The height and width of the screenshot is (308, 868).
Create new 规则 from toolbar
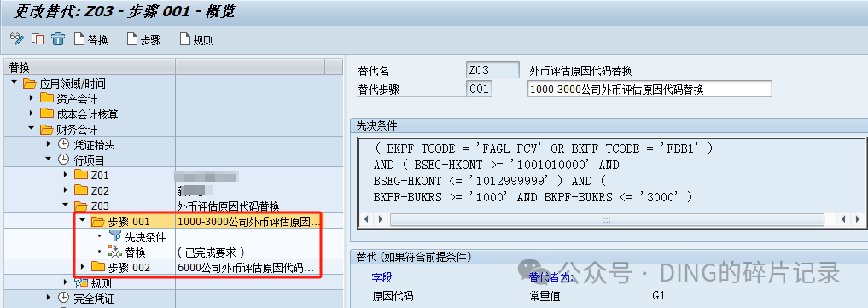point(197,40)
